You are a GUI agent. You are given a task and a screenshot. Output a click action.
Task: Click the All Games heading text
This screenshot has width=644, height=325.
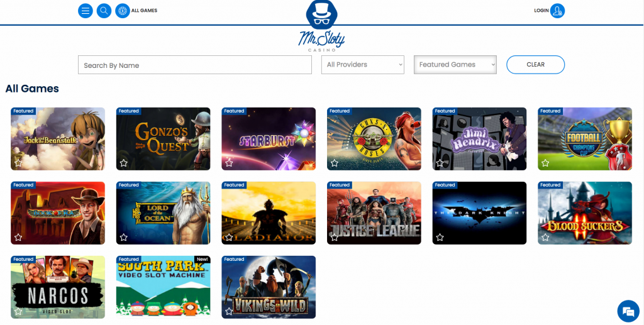coord(32,89)
